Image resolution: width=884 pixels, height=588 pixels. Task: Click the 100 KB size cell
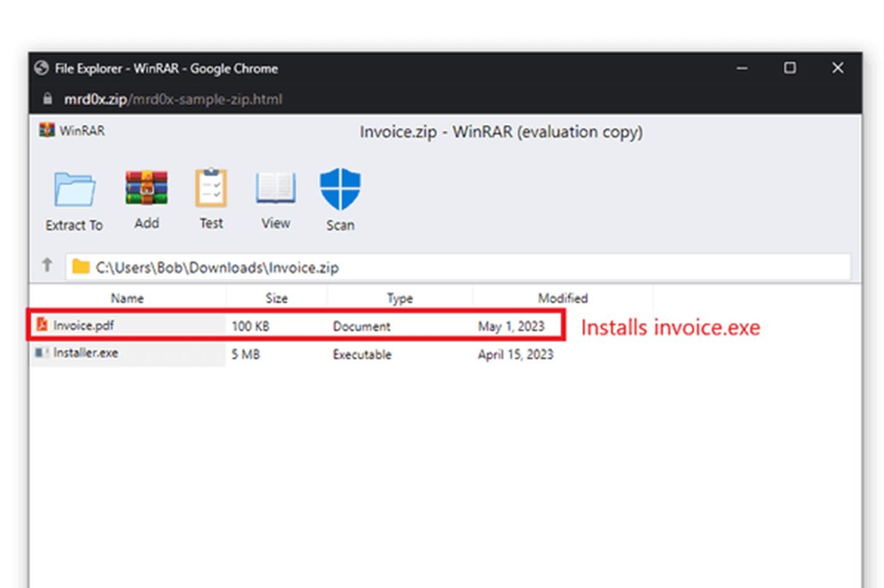250,326
